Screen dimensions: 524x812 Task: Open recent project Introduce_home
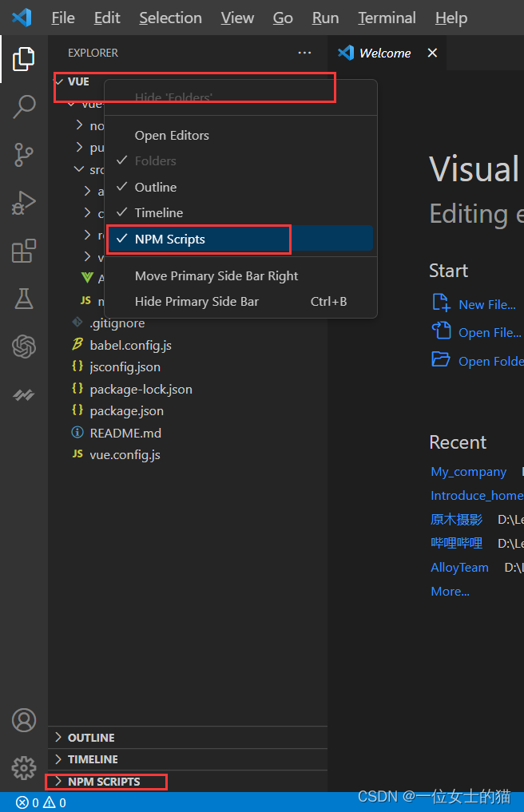[x=477, y=496]
